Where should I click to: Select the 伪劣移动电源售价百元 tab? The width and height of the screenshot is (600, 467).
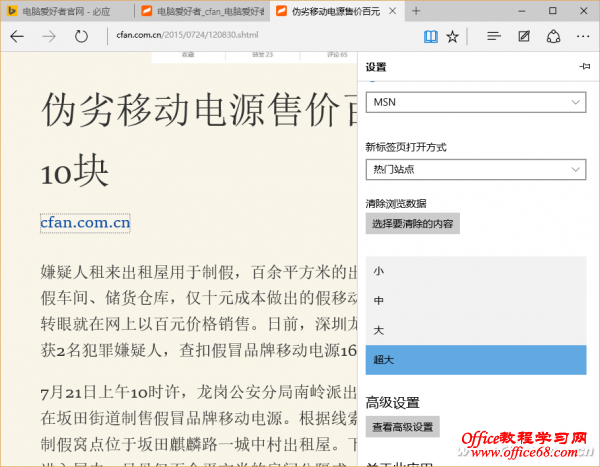coord(335,11)
